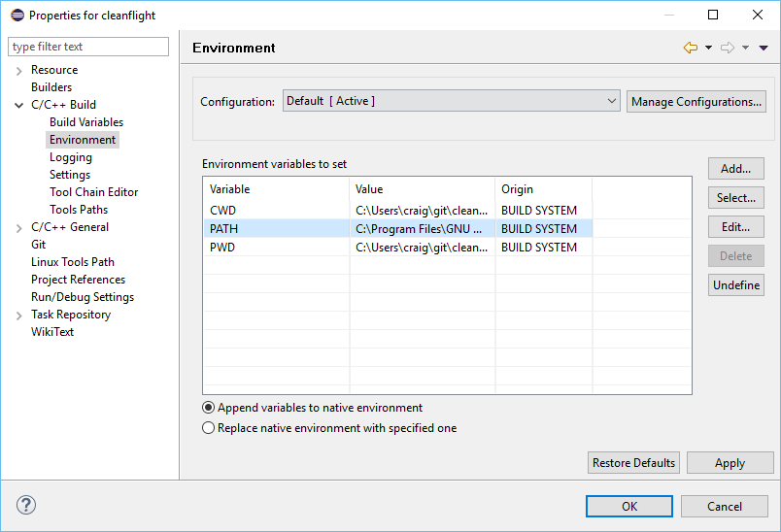Open the back history dropdown arrow

tap(708, 48)
